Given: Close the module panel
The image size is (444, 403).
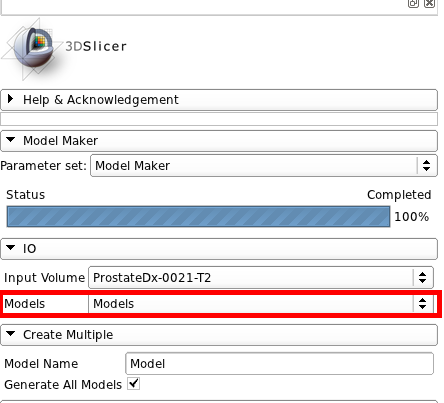Looking at the screenshot, I should [429, 3].
